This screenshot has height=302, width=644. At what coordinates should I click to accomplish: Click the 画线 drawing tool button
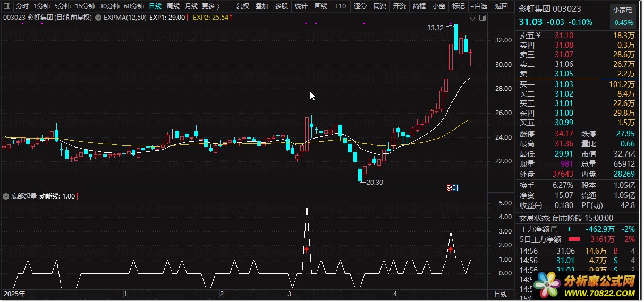(x=320, y=6)
